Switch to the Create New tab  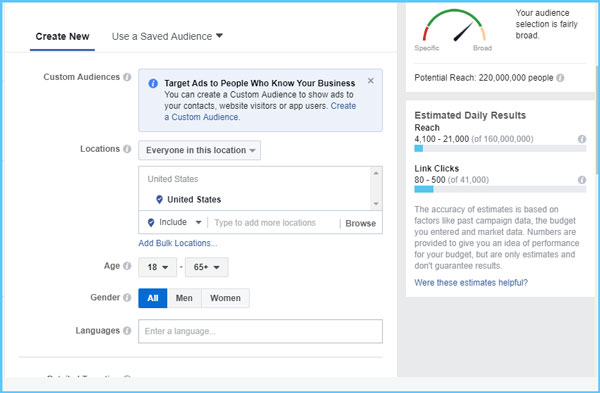point(62,37)
